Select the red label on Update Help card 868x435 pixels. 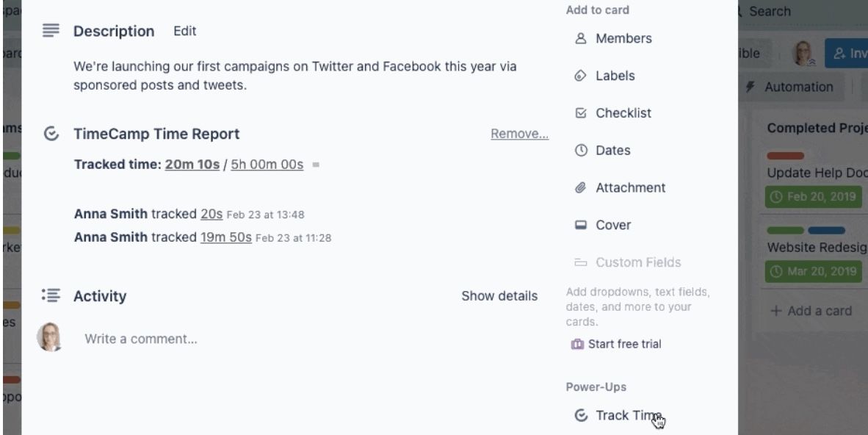click(x=785, y=156)
